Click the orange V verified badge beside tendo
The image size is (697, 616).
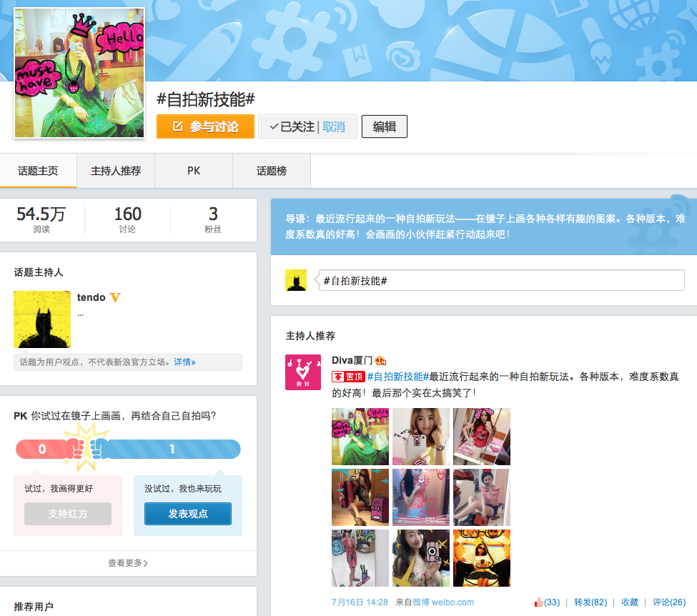pyautogui.click(x=115, y=297)
